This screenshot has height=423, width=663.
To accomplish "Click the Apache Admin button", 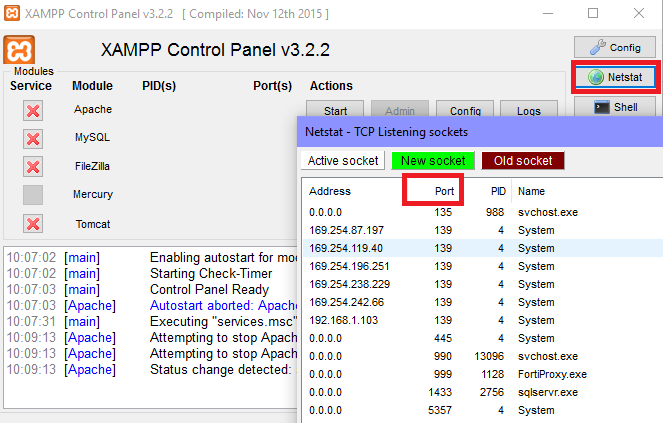I will click(x=399, y=111).
